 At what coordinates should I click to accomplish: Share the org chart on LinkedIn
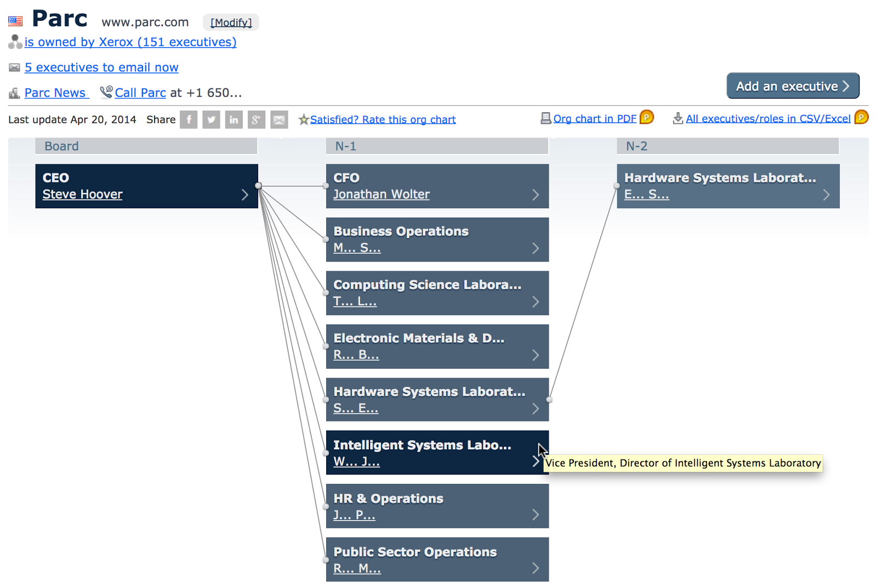[x=234, y=119]
